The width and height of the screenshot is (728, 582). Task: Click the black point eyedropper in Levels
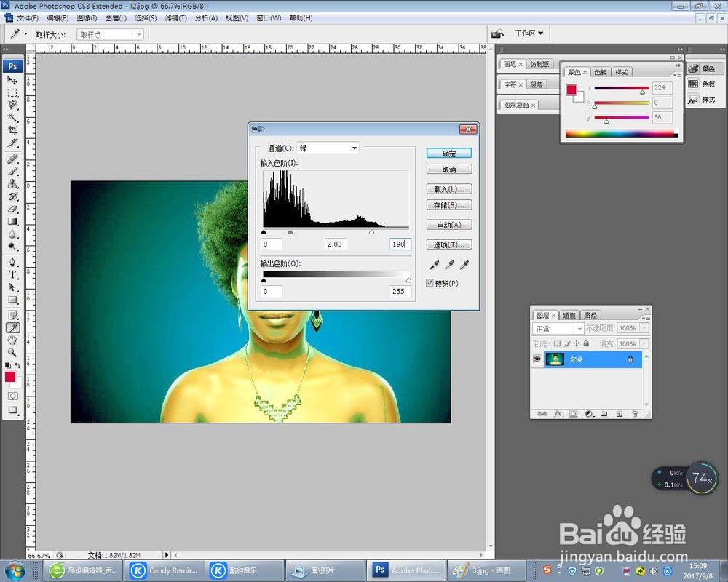pos(434,265)
